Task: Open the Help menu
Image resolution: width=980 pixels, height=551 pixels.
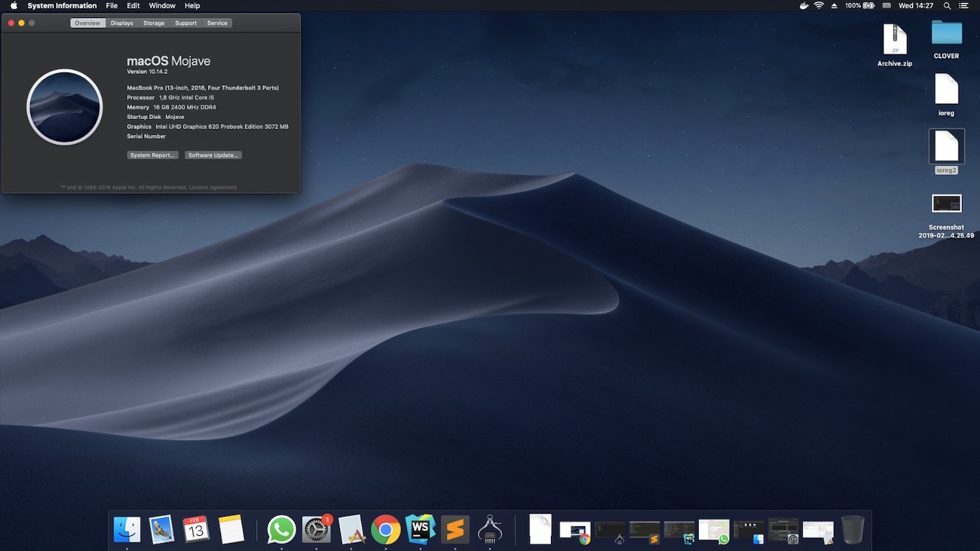Action: pyautogui.click(x=192, y=6)
